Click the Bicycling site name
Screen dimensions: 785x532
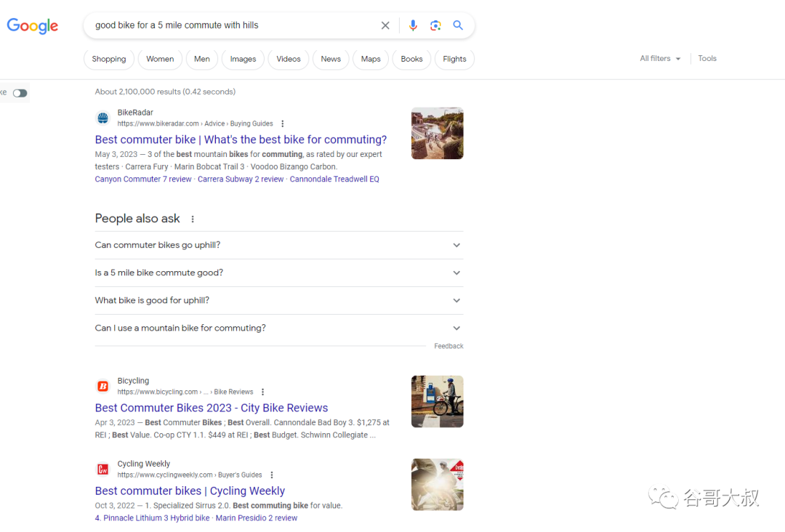pyautogui.click(x=133, y=381)
